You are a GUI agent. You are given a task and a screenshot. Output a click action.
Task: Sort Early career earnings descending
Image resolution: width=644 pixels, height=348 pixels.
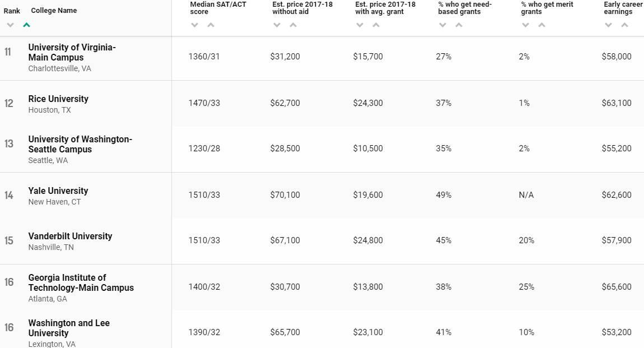pos(608,25)
